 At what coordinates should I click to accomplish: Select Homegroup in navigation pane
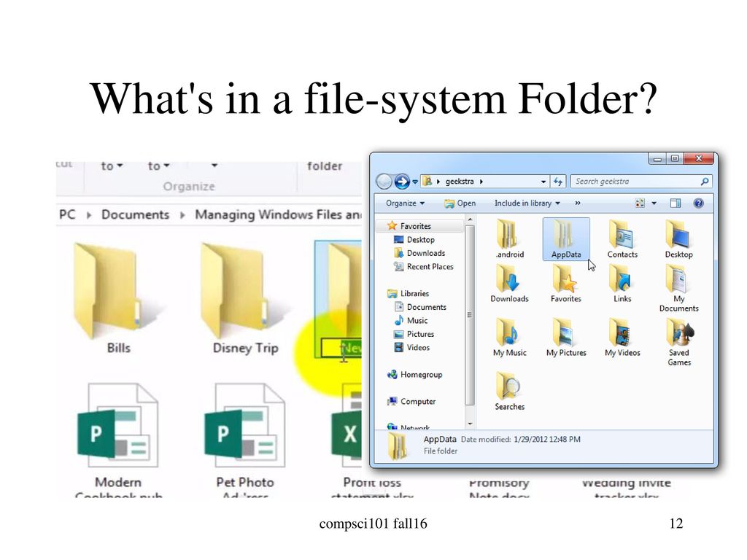[x=421, y=375]
